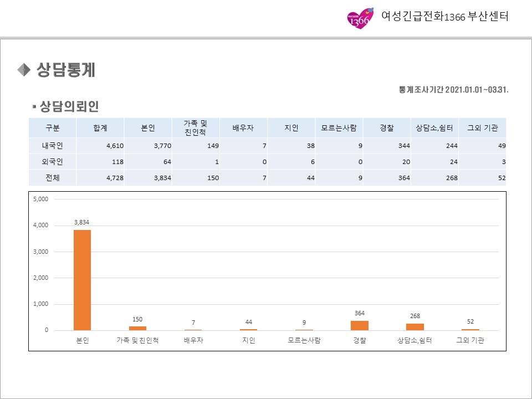Select the 배우자 x-axis label under chart
The height and width of the screenshot is (399, 532).
193,340
